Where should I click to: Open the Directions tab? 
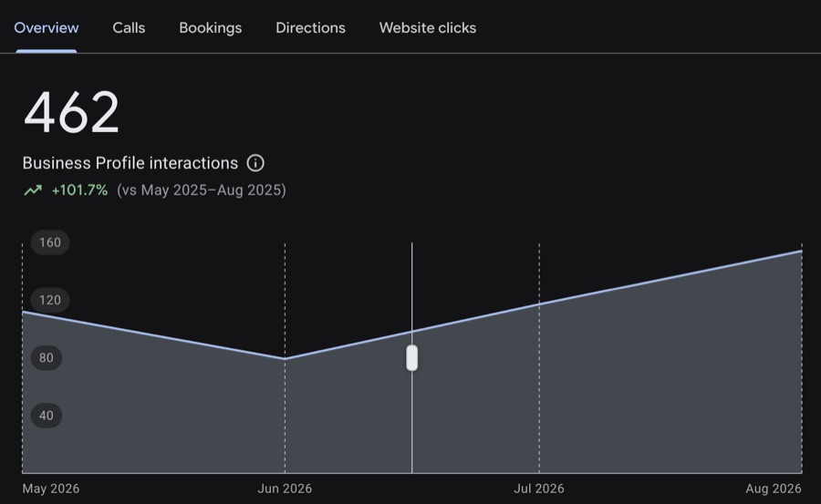coord(310,27)
